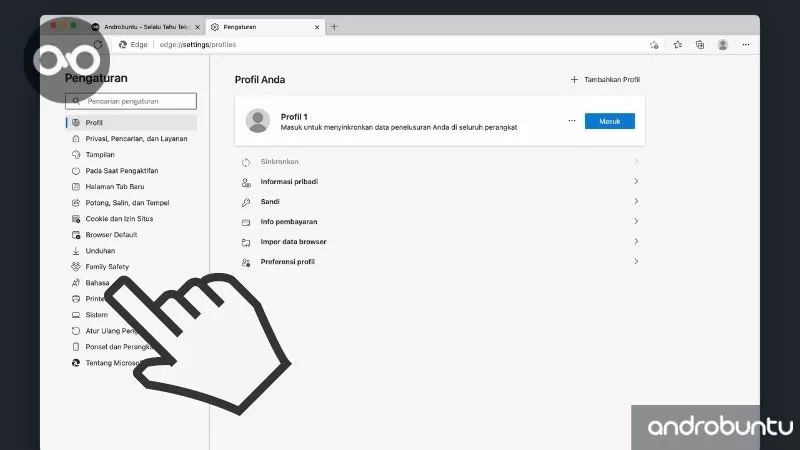The width and height of the screenshot is (800, 450).
Task: Expand Sinkronkan chevron arrow
Action: click(636, 161)
